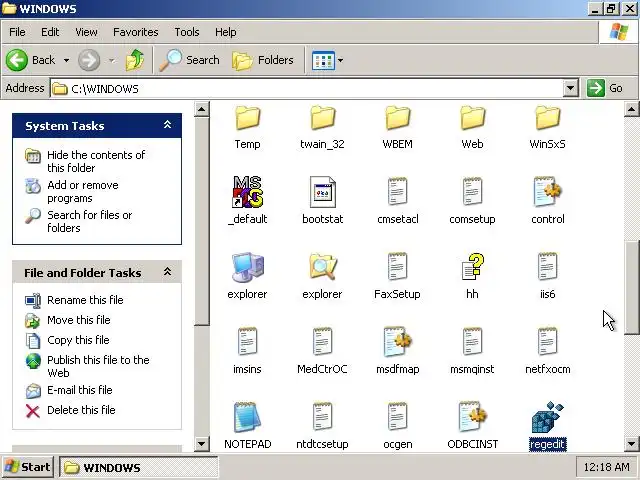Select the explorer magnifier folder icon
Image resolution: width=640 pixels, height=480 pixels.
322,267
